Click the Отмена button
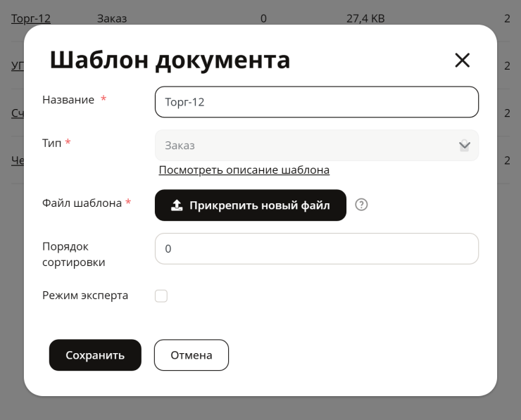This screenshot has height=420, width=521. tap(192, 355)
